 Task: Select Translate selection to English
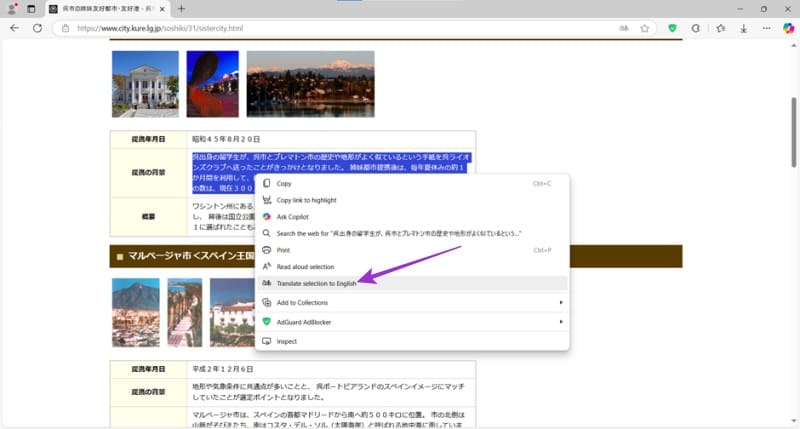[412, 283]
